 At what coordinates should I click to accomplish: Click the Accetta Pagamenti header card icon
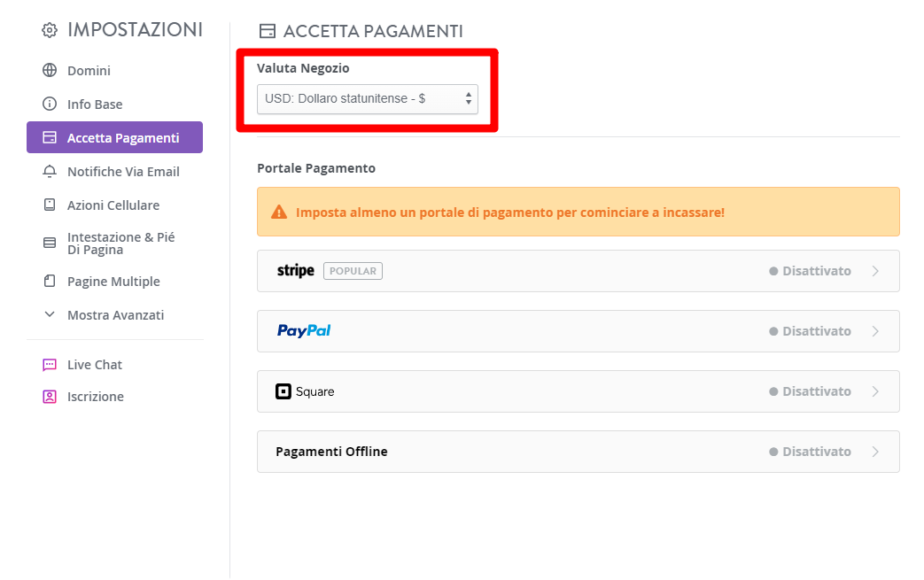[268, 31]
